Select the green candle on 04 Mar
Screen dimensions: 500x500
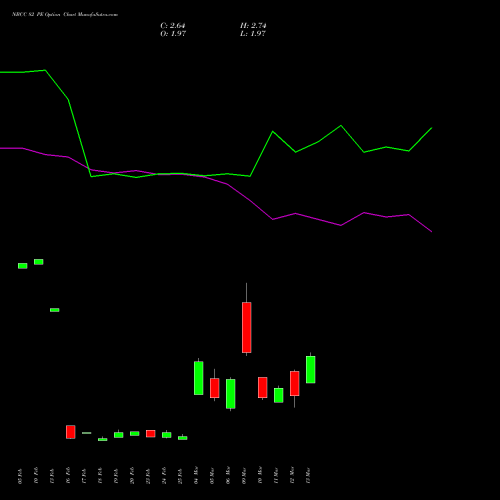tap(199, 378)
